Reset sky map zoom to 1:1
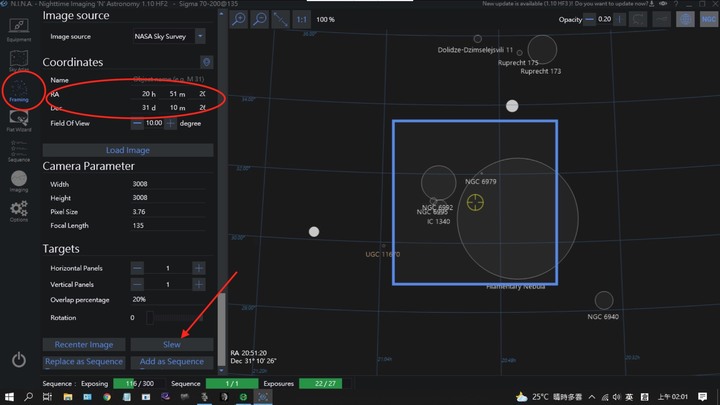 [x=302, y=19]
